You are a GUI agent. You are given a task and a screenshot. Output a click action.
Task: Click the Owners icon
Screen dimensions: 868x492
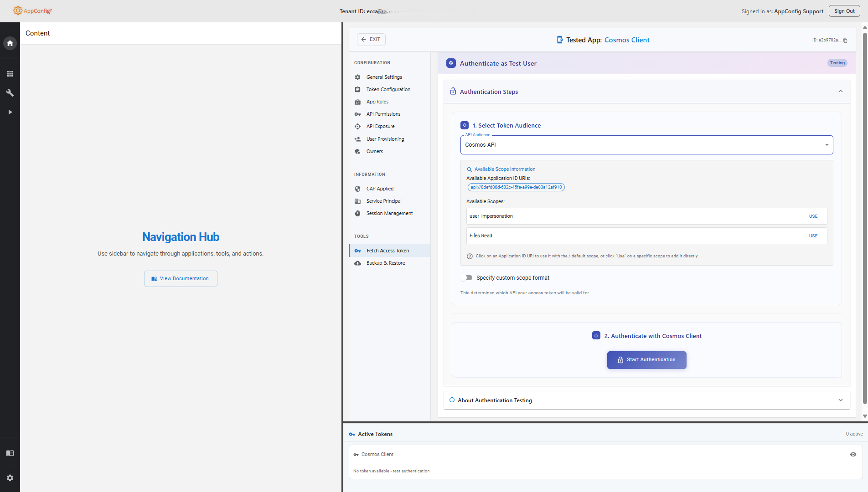[358, 152]
